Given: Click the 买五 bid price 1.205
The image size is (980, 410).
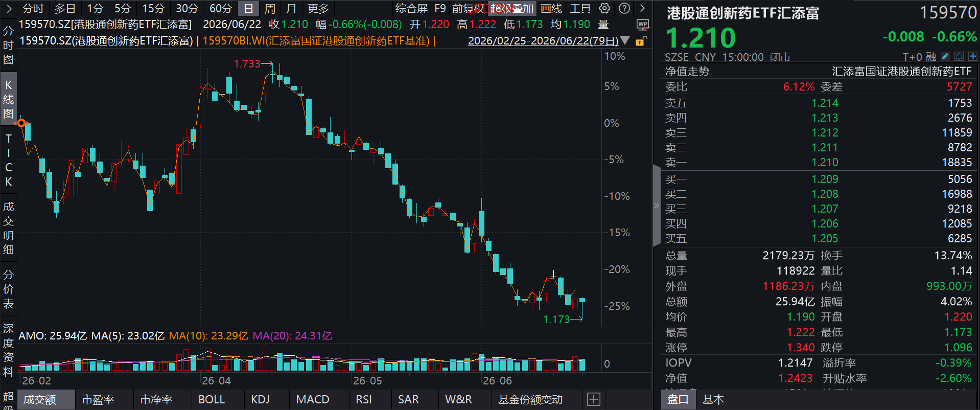Looking at the screenshot, I should 825,238.
